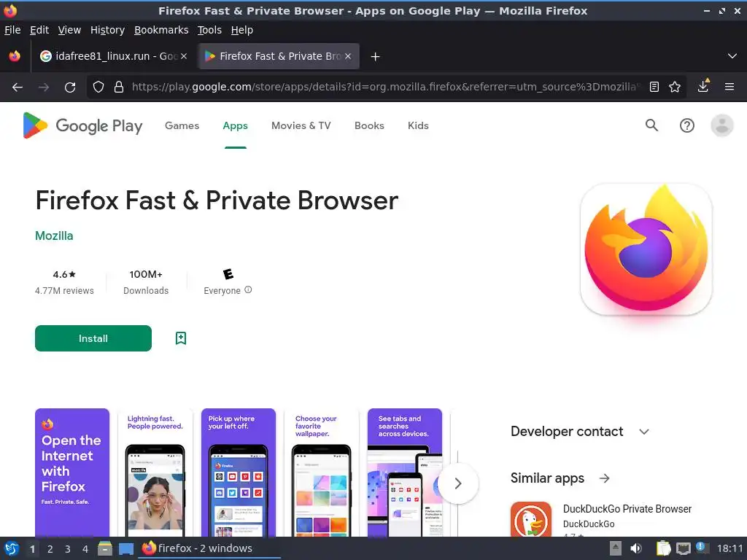Click the Similar apps heading

[x=547, y=478]
